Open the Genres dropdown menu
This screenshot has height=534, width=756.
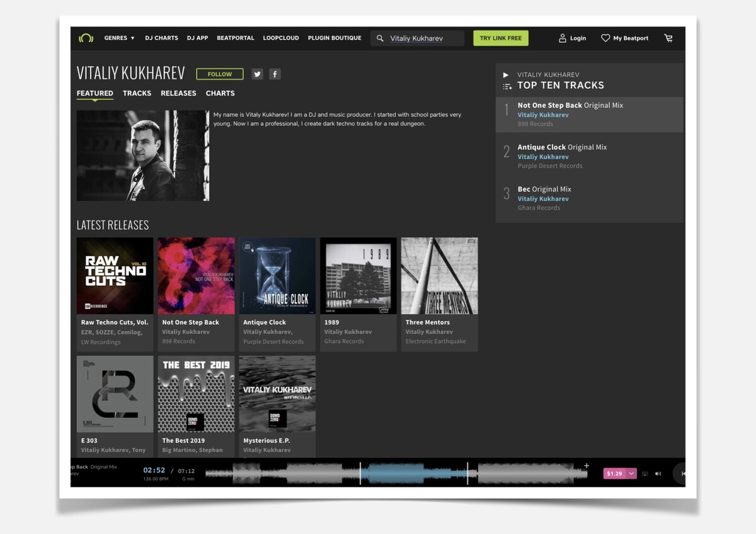[x=120, y=38]
